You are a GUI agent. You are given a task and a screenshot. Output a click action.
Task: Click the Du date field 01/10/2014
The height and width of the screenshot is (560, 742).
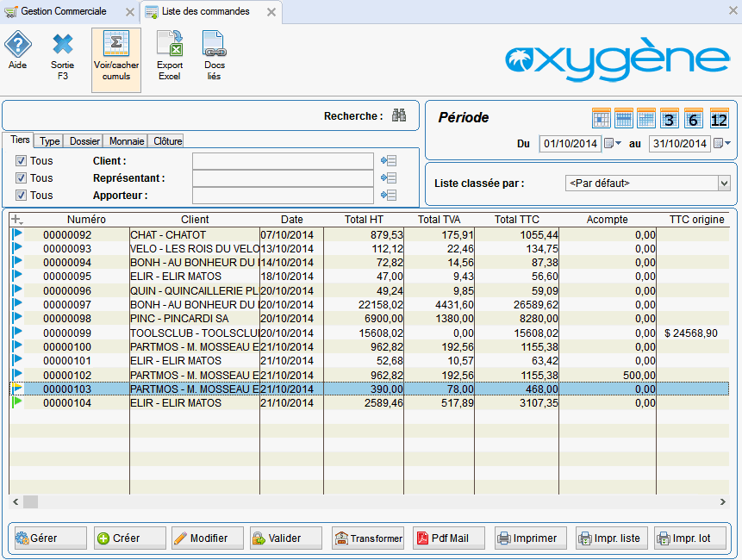571,143
